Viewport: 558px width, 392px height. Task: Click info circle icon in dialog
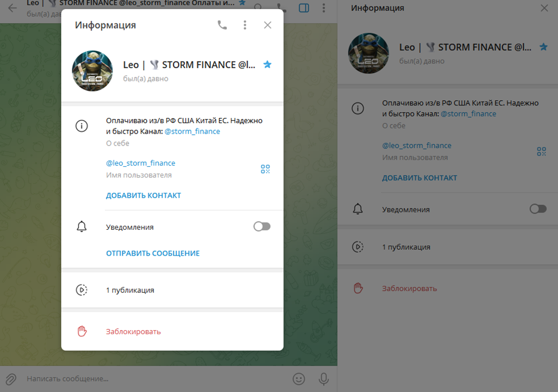82,126
